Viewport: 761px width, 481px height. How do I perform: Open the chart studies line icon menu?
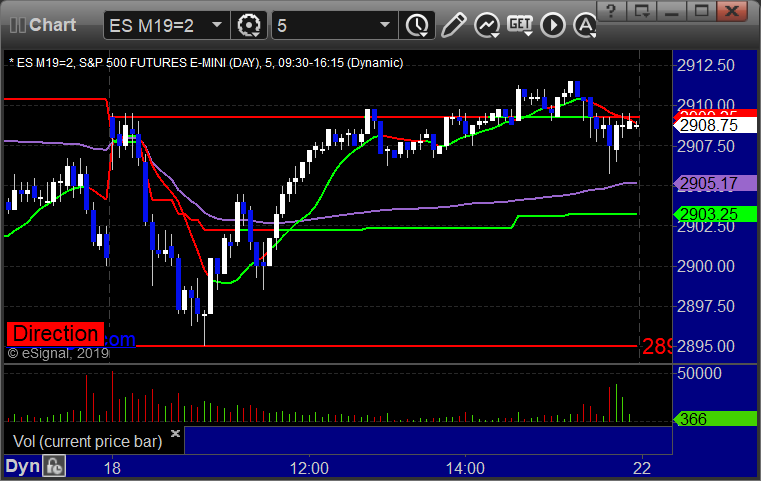tap(487, 25)
